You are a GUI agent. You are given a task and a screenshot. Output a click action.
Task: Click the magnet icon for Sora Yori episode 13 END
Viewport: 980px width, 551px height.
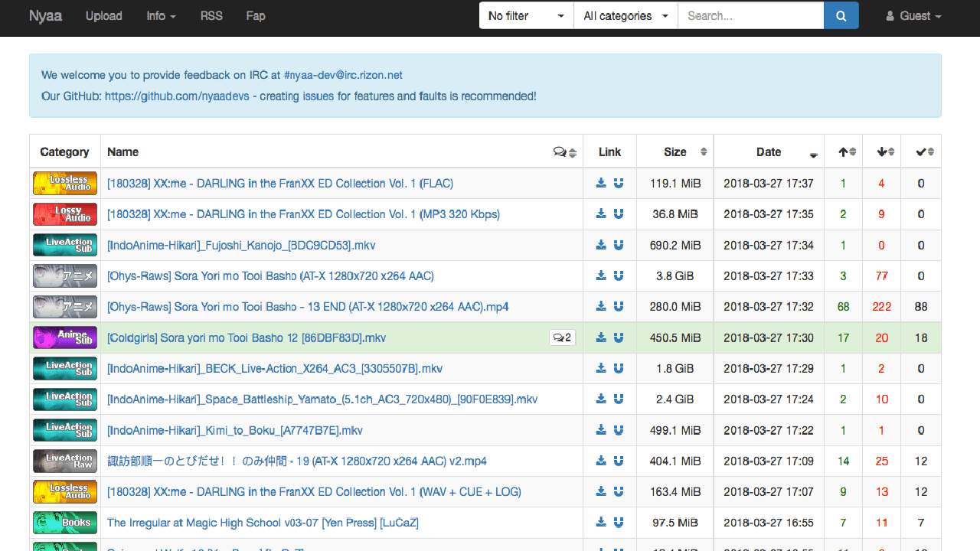point(619,306)
